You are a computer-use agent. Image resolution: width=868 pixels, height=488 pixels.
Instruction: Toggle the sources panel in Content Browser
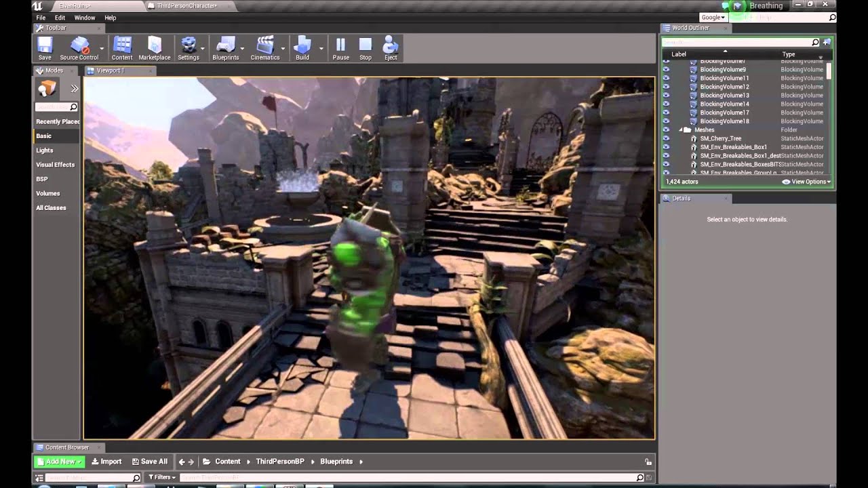[41, 478]
